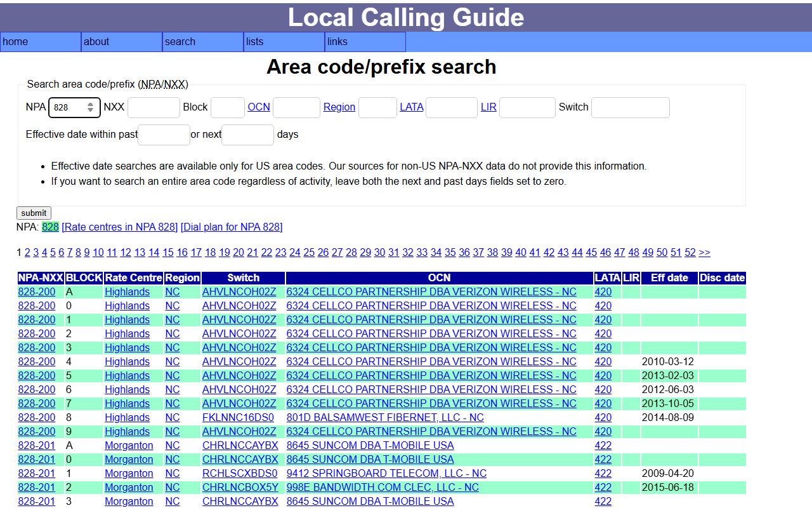Open 828-201 link in block 2 row
The width and height of the screenshot is (812, 508).
[37, 488]
